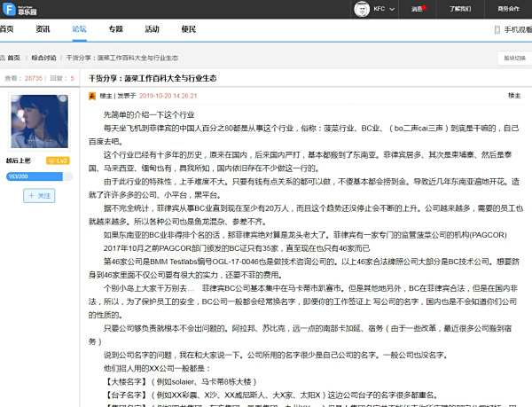Viewport: 532px width, 407px height.
Task: Switch to the 资讯 tab
Action: point(43,29)
